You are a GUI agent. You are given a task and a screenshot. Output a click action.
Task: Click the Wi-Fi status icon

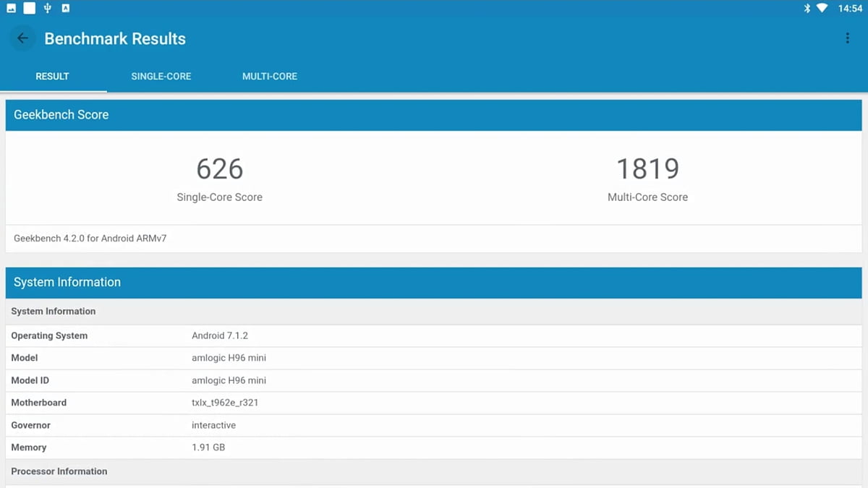pos(825,9)
